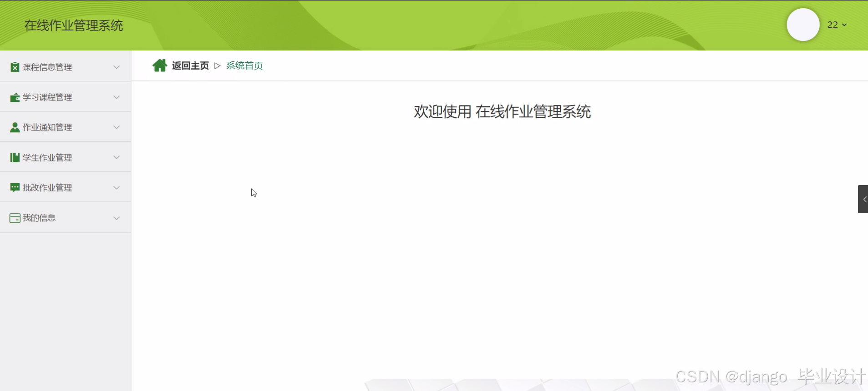Click the green home icon
This screenshot has height=391, width=868.
[x=160, y=65]
